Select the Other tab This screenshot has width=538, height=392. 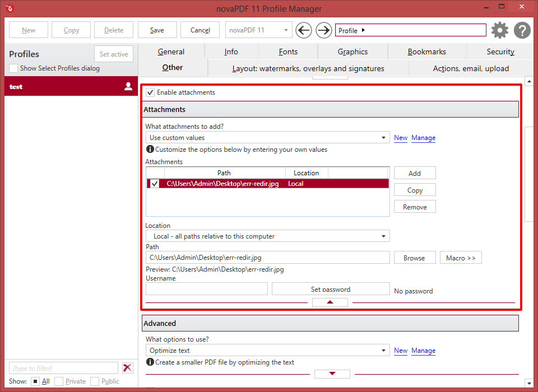click(x=173, y=68)
